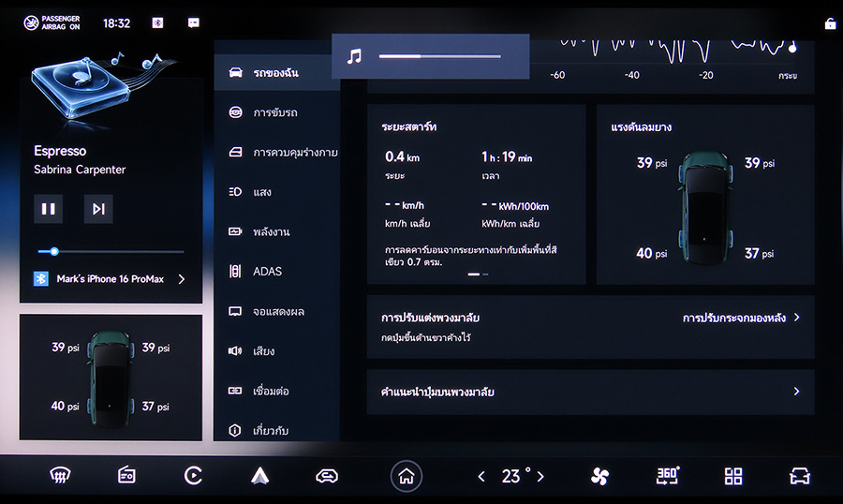Open the พลังงาน energy menu
This screenshot has height=504, width=843.
(271, 231)
